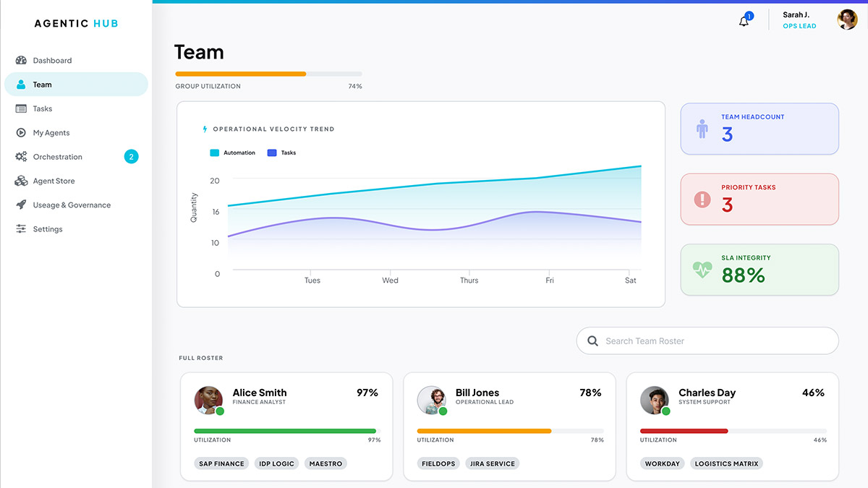Select the Team menu item
Viewport: 868px width, 488px height.
click(x=76, y=85)
